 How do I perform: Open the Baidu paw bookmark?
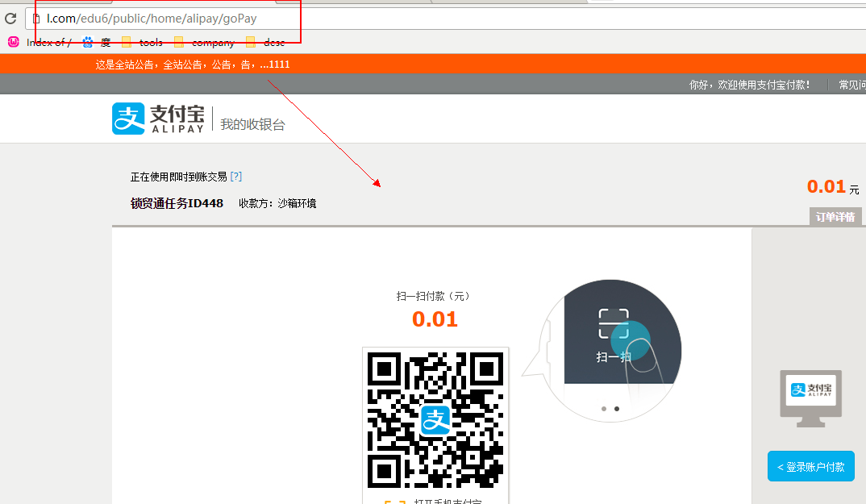pyautogui.click(x=96, y=43)
